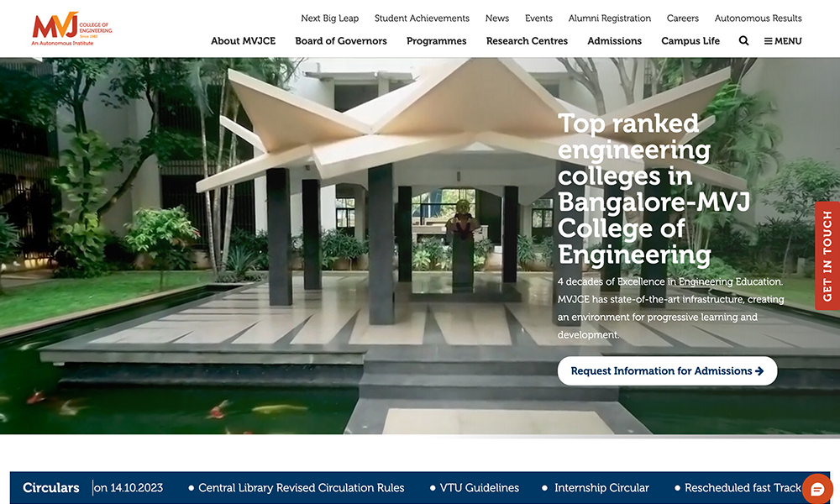Visit the News page link
This screenshot has height=504, width=840.
497,18
